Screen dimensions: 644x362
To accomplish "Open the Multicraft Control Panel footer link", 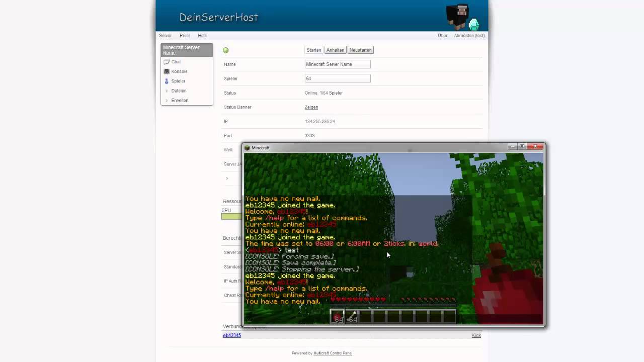I will (x=333, y=353).
